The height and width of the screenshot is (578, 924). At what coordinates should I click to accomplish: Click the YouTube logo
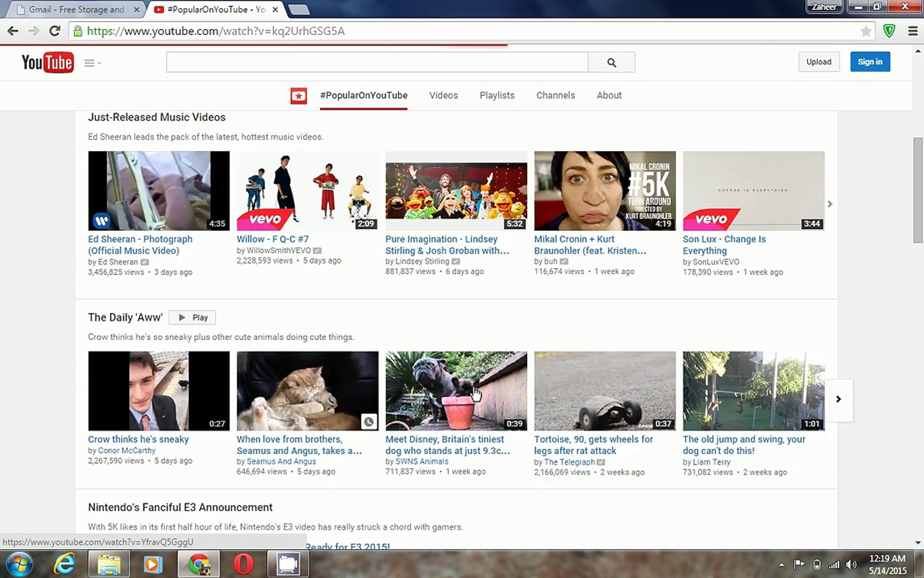tap(48, 63)
